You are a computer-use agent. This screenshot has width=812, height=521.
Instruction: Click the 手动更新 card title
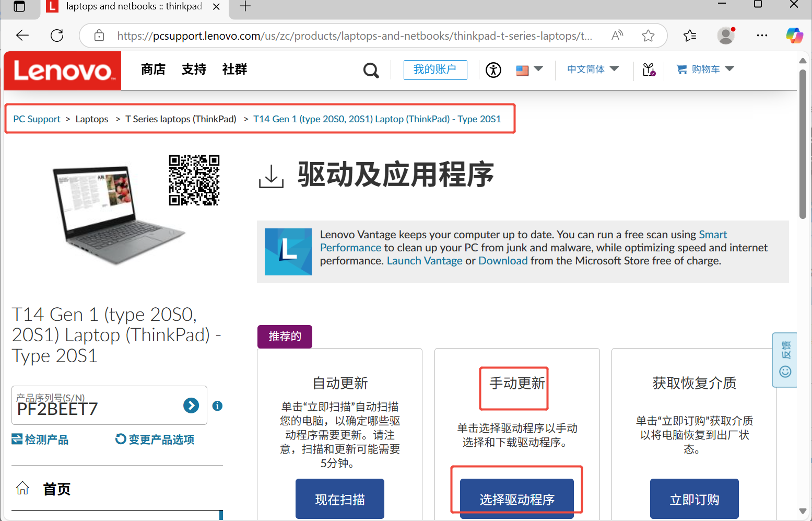click(517, 383)
